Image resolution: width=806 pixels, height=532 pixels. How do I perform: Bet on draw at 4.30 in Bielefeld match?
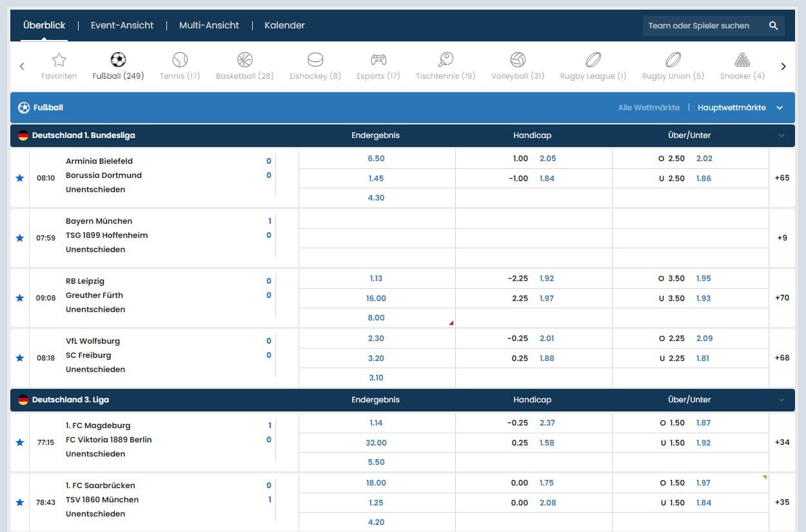click(x=377, y=198)
